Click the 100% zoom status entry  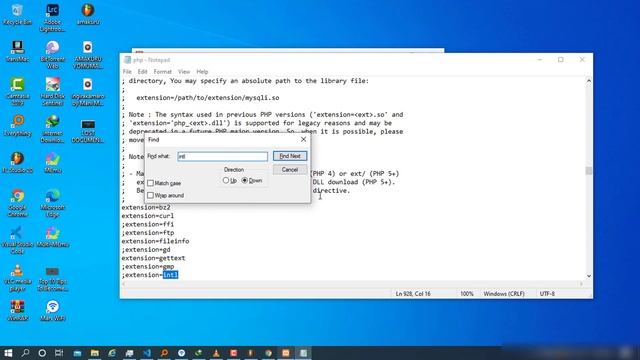pyautogui.click(x=467, y=293)
